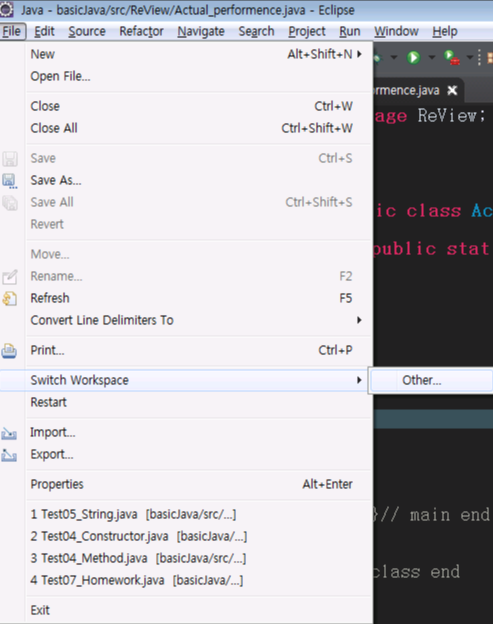Choose Print... from the File menu
Viewport: 493px width, 624px height.
[186, 350]
